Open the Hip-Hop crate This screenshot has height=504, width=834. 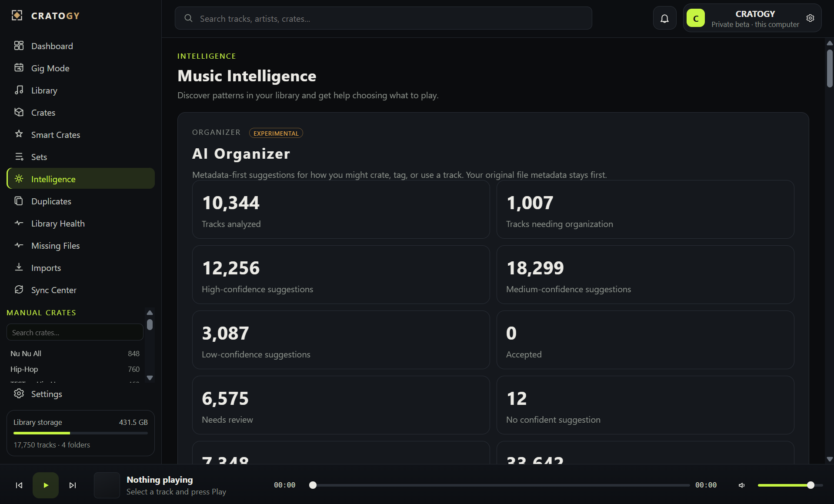pyautogui.click(x=75, y=369)
